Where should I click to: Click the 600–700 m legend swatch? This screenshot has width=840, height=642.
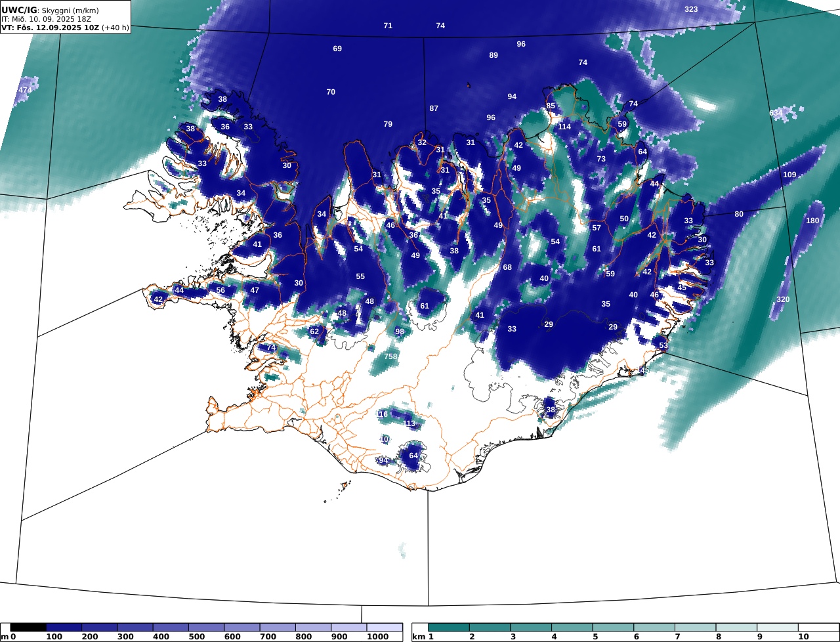[242, 628]
